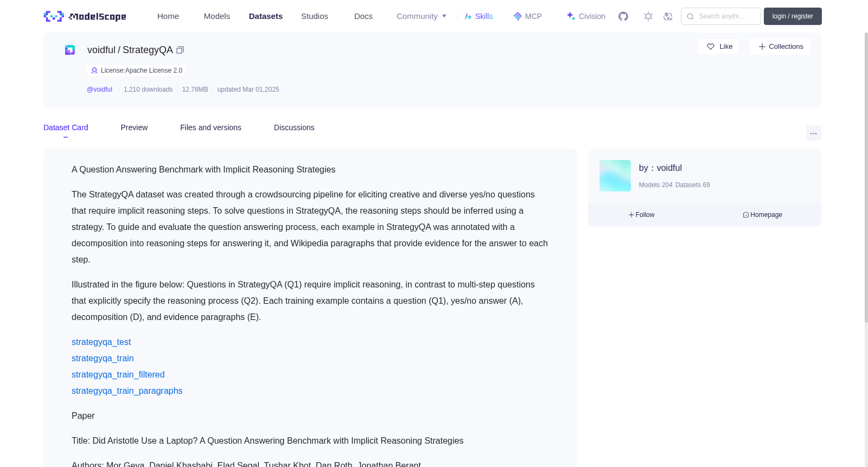Open the Datasets navigation item
The width and height of the screenshot is (868, 467).
[x=266, y=16]
